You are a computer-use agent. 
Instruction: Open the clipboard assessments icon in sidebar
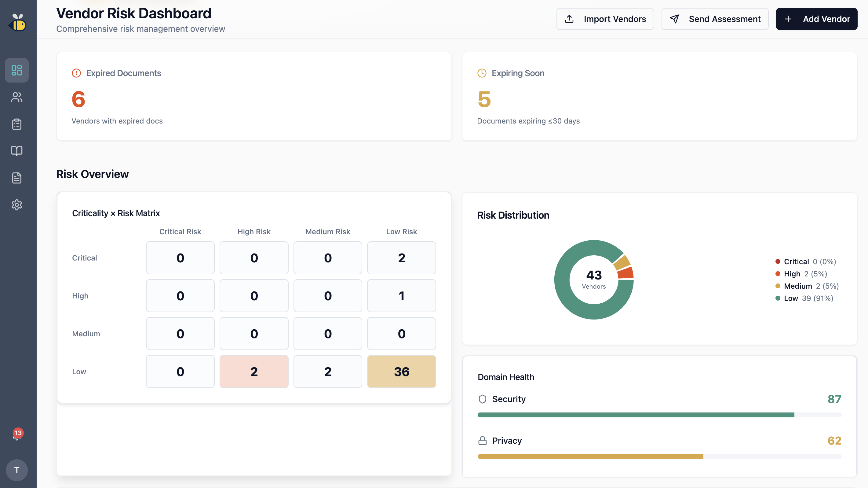pos(17,124)
